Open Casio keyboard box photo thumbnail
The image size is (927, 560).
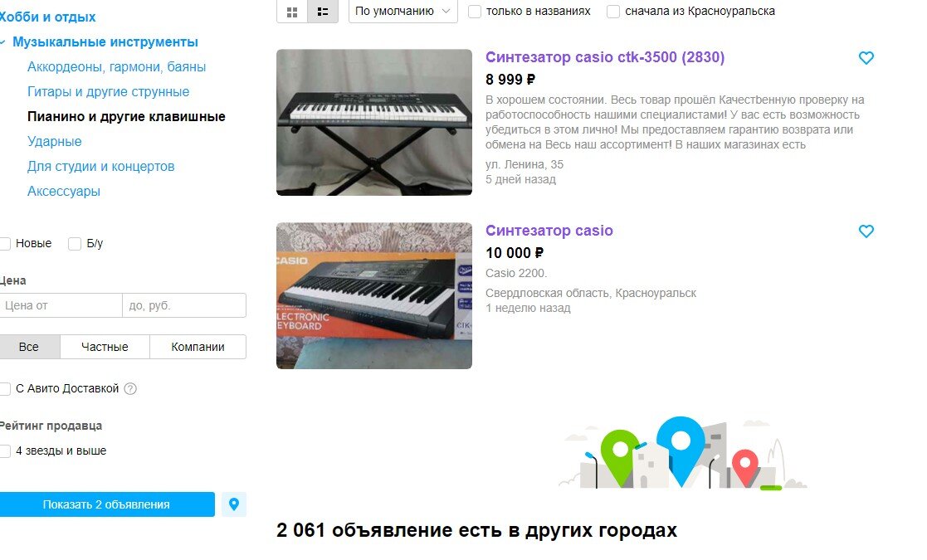(374, 296)
